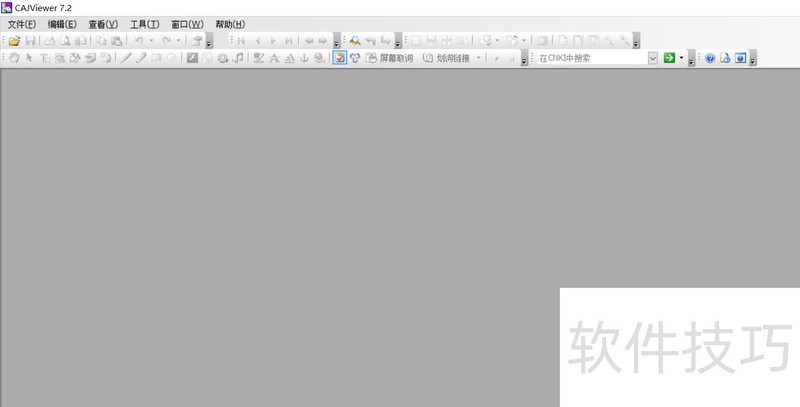The width and height of the screenshot is (800, 407).
Task: Click the Open file folder icon
Action: tap(14, 41)
